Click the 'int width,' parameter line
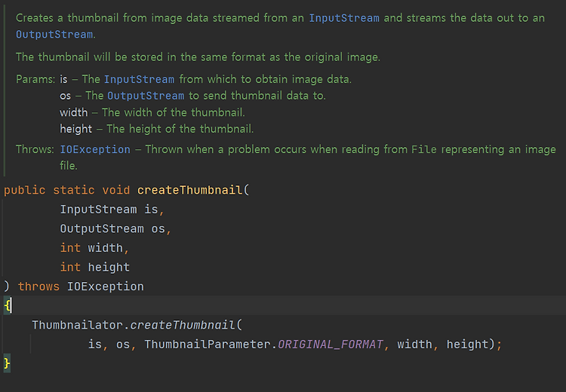This screenshot has width=566, height=392. point(94,248)
